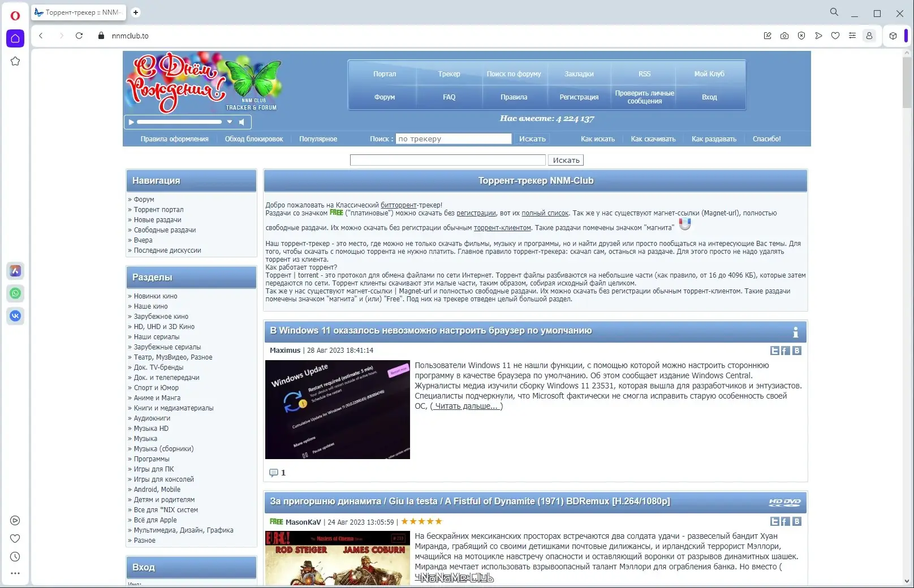Image resolution: width=914 pixels, height=588 pixels.
Task: Open WhatsApp from the sidebar
Action: click(x=15, y=293)
